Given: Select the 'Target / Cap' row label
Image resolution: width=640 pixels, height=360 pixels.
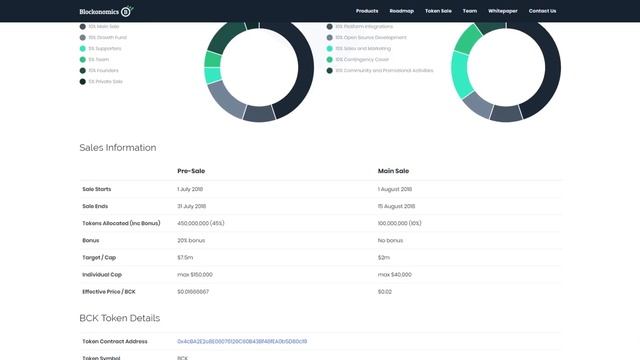Looking at the screenshot, I should click(x=99, y=258).
